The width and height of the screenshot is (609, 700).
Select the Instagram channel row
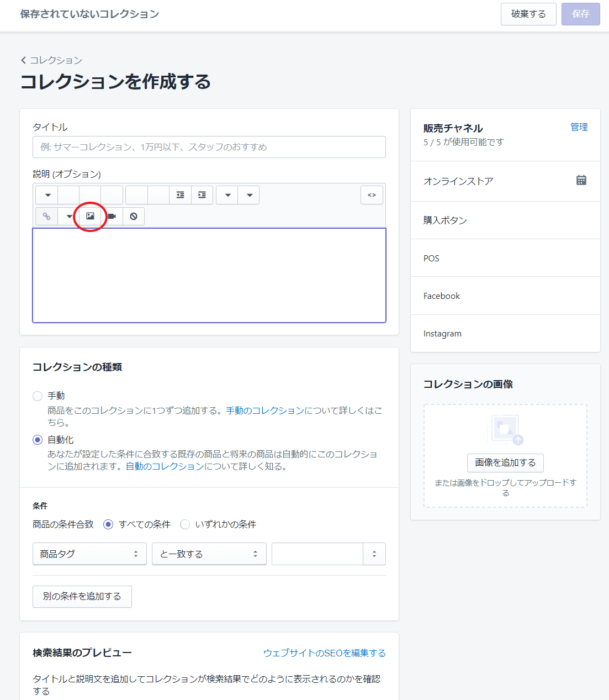coord(505,333)
